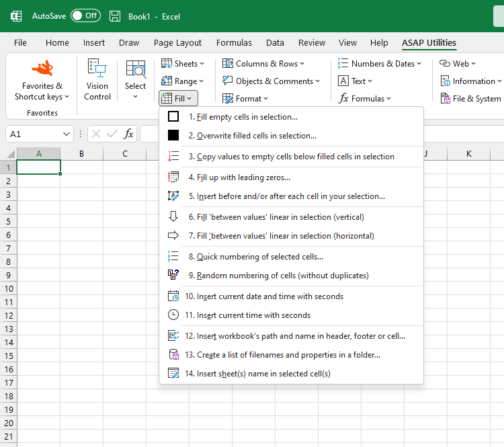Select Insert before and/or after each cell
The height and width of the screenshot is (447, 504).
291,196
